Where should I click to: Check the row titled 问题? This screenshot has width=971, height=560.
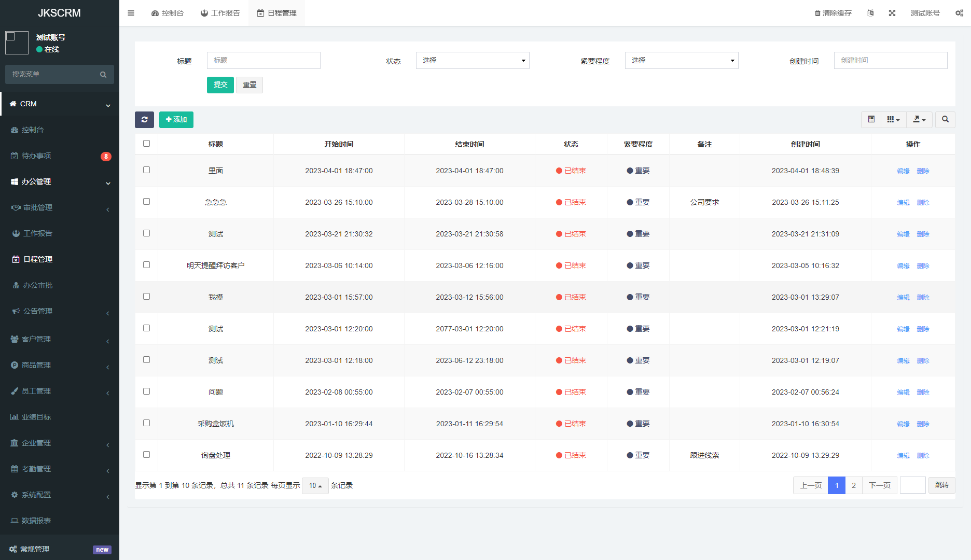146,391
